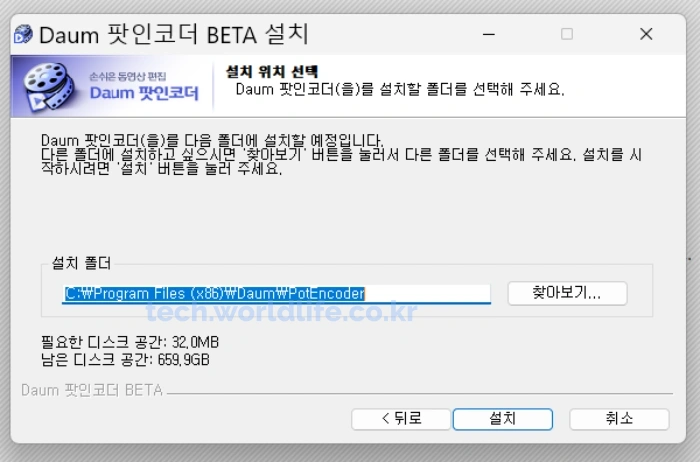Click the 남은 디스크 공간: 659.9GB text
Screen dimensions: 700x462
pos(125,359)
